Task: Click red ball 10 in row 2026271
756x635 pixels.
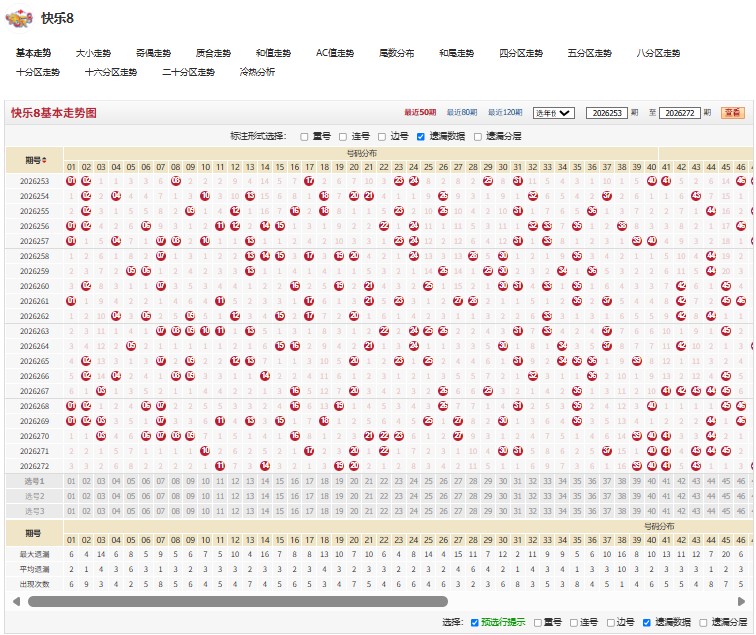Action: (205, 451)
